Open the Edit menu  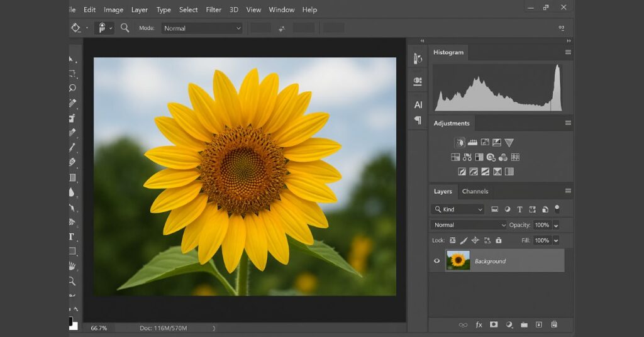tap(89, 9)
